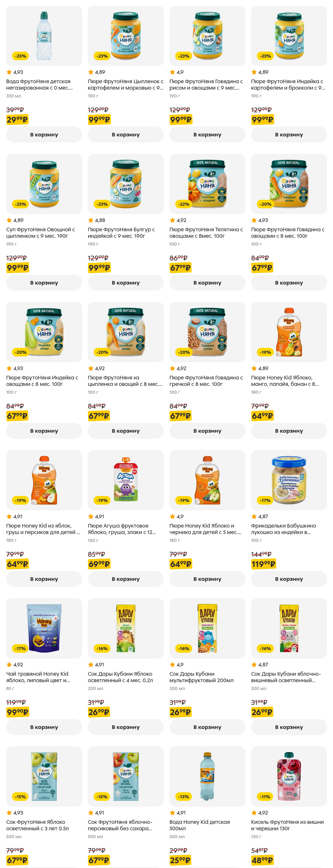Click the -11% badge on Кисель ФрутоНяня
333x868 pixels.
(x=265, y=797)
